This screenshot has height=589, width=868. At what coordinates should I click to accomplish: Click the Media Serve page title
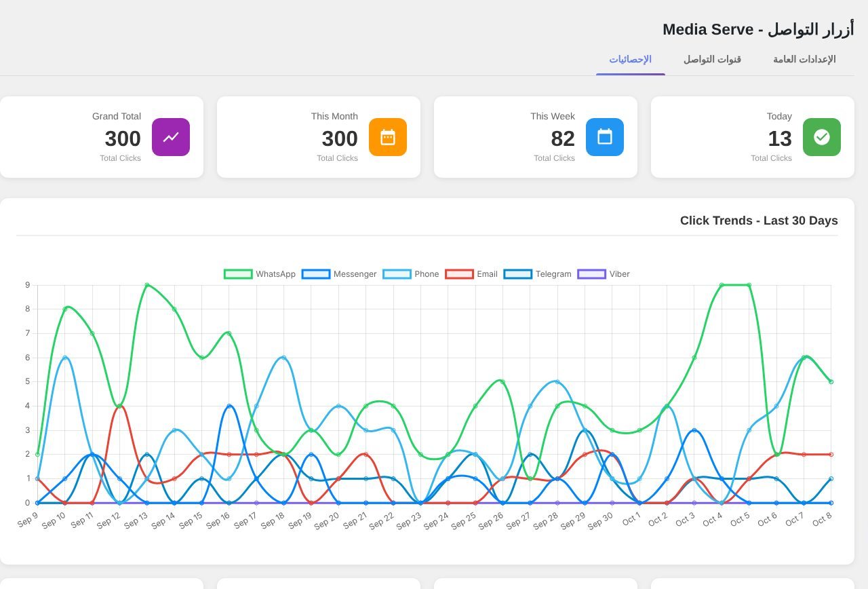pos(758,29)
